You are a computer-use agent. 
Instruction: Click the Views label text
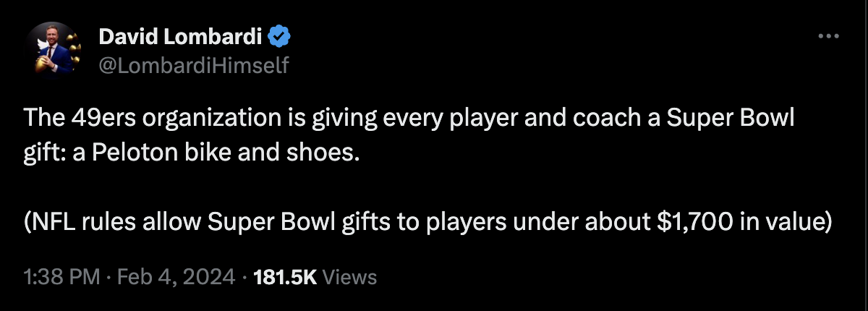pyautogui.click(x=348, y=276)
